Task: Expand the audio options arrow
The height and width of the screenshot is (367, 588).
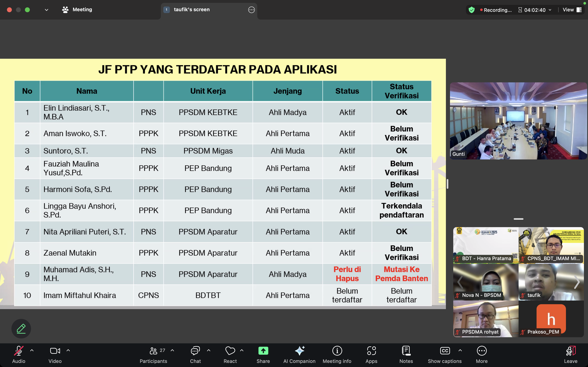Action: (x=32, y=350)
